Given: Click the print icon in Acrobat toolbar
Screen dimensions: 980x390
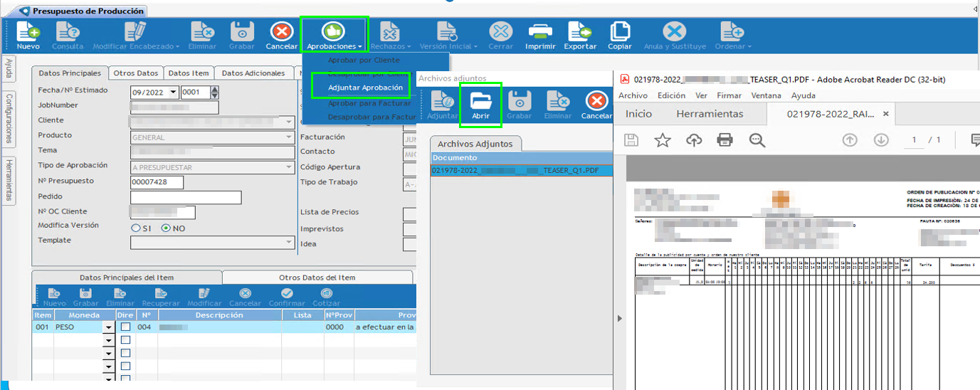Looking at the screenshot, I should click(725, 139).
